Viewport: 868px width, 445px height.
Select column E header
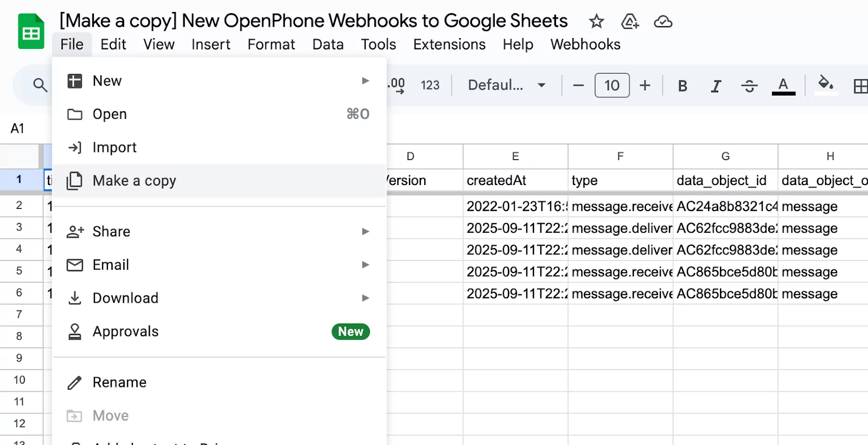515,156
